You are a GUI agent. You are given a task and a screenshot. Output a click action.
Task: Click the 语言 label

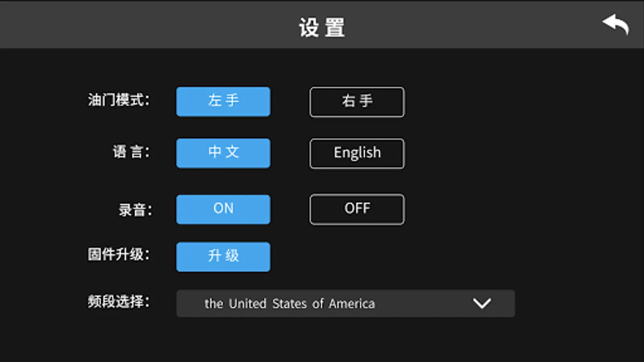coord(131,152)
